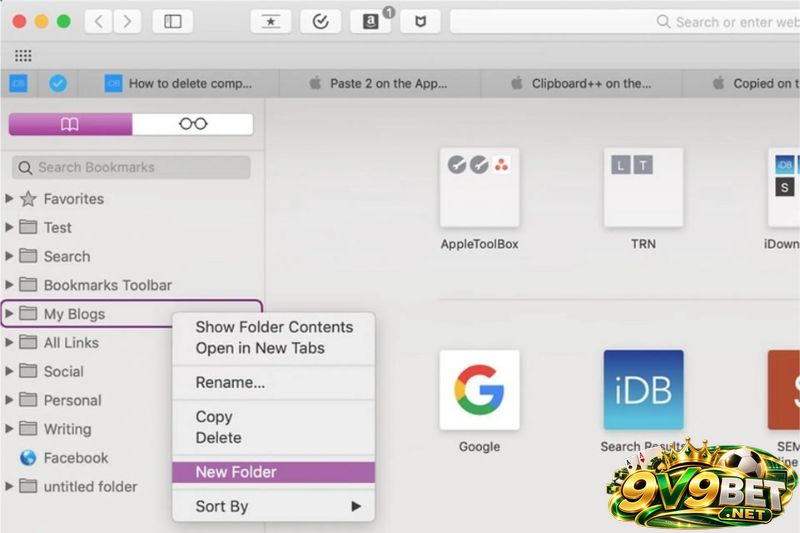
Task: Switch to the Copied on t... tab
Action: (x=741, y=84)
